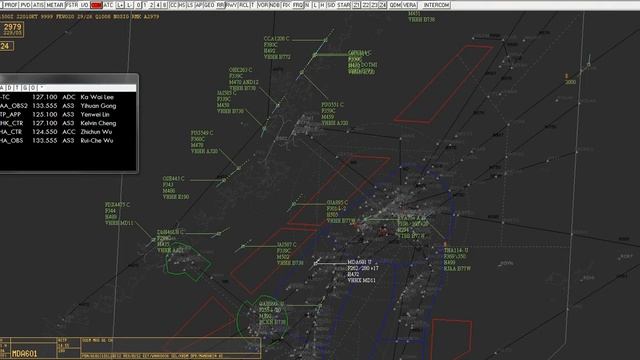
Task: Click the G filter button in ATC list
Action: [x=25, y=88]
